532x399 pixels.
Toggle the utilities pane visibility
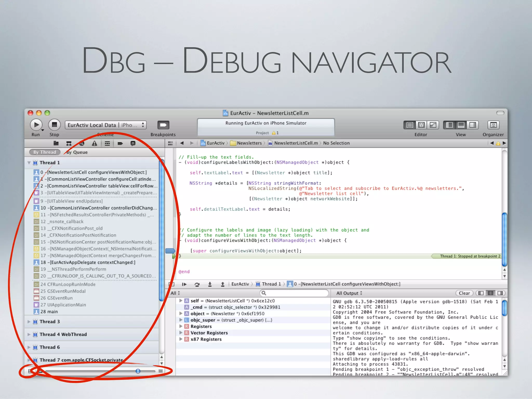pos(473,125)
